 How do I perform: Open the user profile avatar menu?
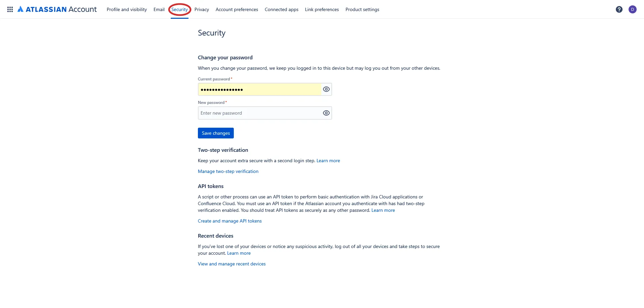632,9
